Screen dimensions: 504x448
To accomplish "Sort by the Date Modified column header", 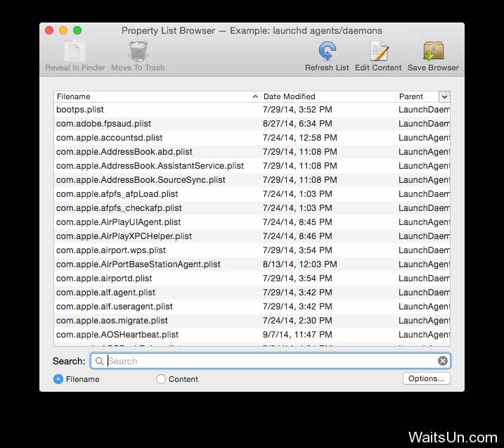I will point(327,96).
